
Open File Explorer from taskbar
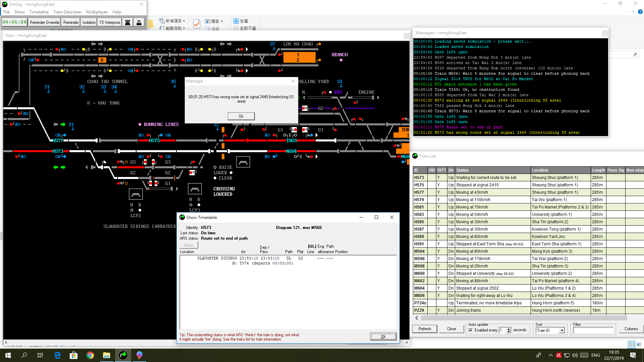(106, 355)
